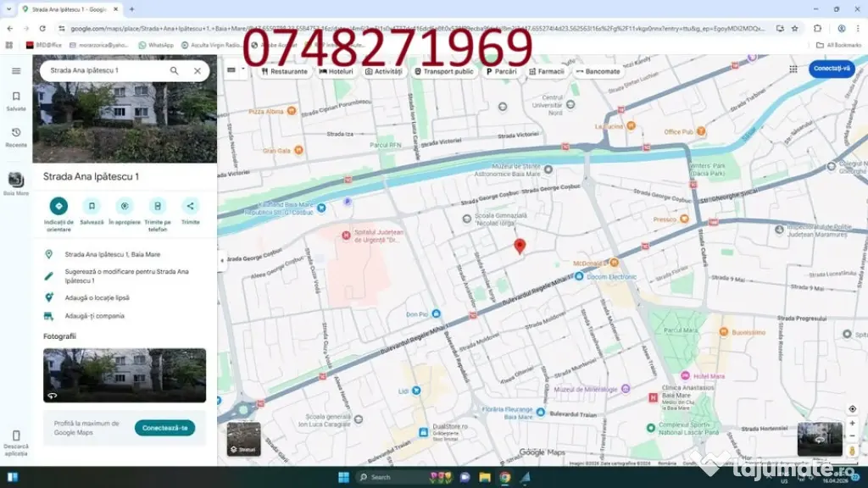This screenshot has width=868, height=488.
Task: Select the Farmacii filter chip
Action: point(547,71)
